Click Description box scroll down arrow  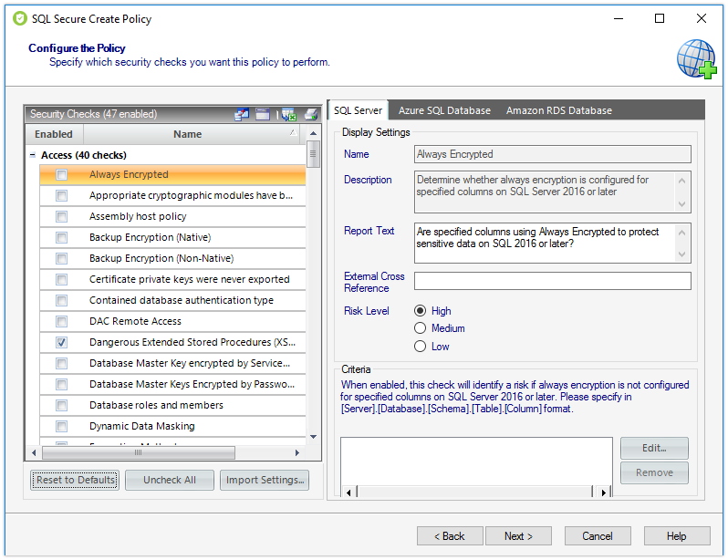[682, 204]
